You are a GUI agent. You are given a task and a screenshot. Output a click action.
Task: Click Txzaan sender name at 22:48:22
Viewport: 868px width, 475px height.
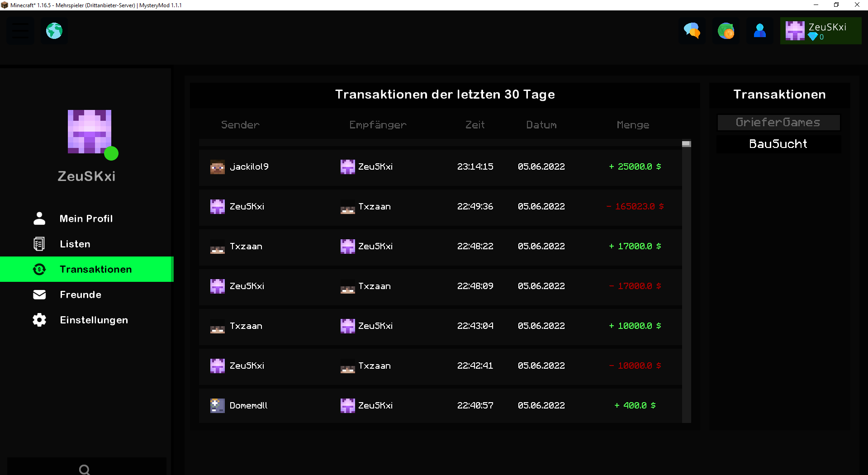point(246,247)
